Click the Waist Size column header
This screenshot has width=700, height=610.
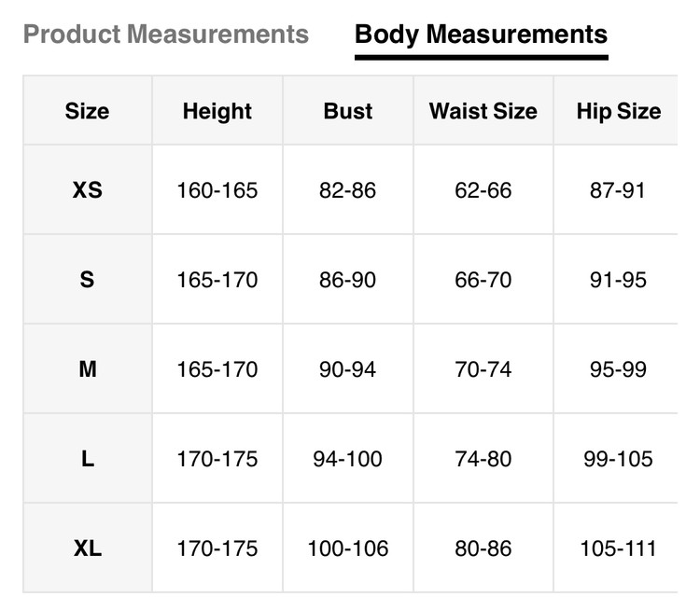click(x=483, y=111)
